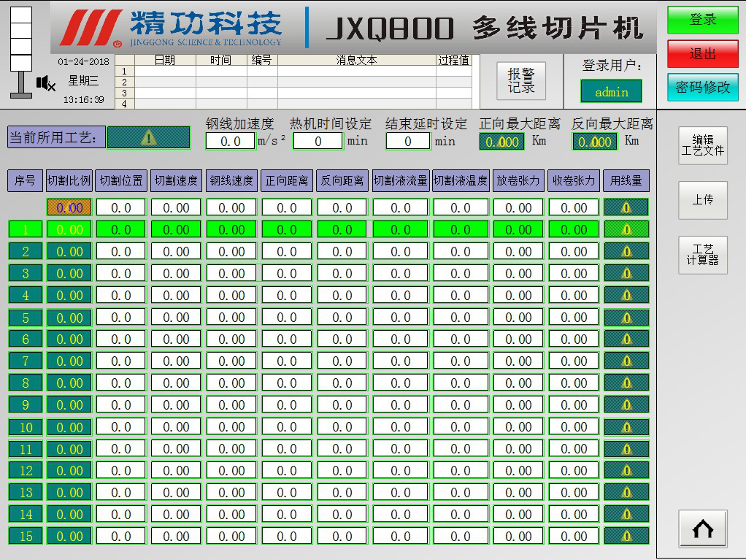Edit the 钢线加速度 value field

[x=230, y=142]
